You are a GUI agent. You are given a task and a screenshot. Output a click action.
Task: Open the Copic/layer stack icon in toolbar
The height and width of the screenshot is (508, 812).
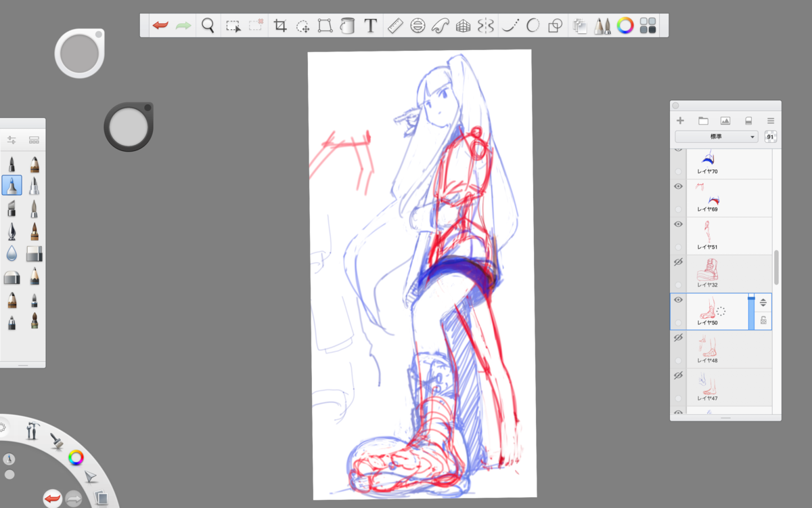coord(580,26)
